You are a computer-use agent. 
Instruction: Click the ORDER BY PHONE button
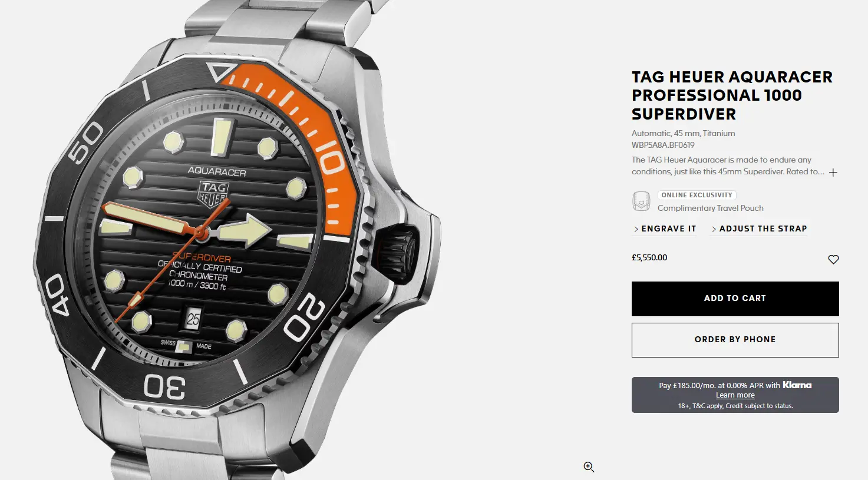(x=735, y=340)
